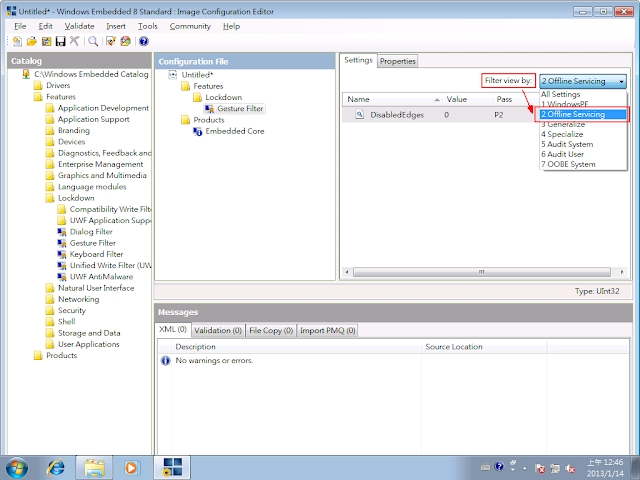Click the Unified Write Filter module icon
The width and height of the screenshot is (640, 480).
point(62,266)
